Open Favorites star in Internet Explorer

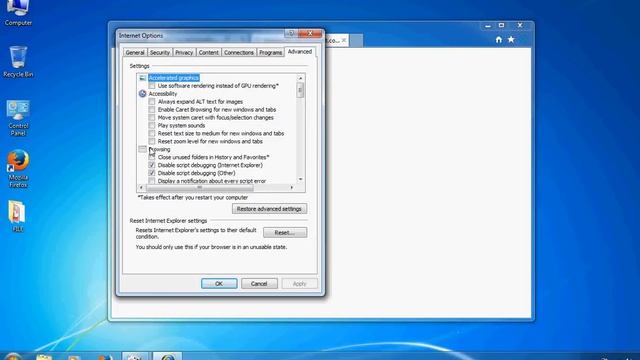511,40
